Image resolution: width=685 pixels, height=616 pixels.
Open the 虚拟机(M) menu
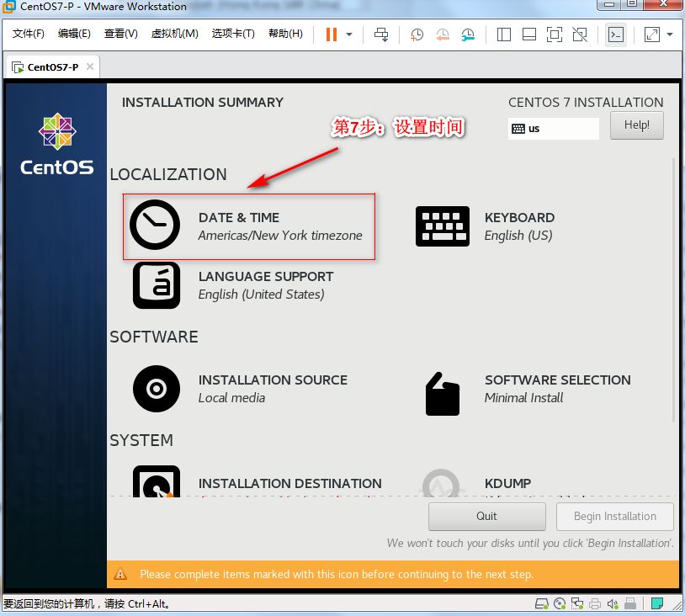pyautogui.click(x=174, y=34)
